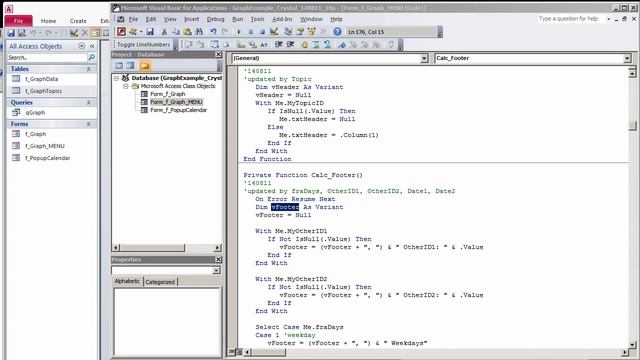Click the Break (pause) icon
Image resolution: width=640 pixels, height=360 pixels.
tap(251, 31)
